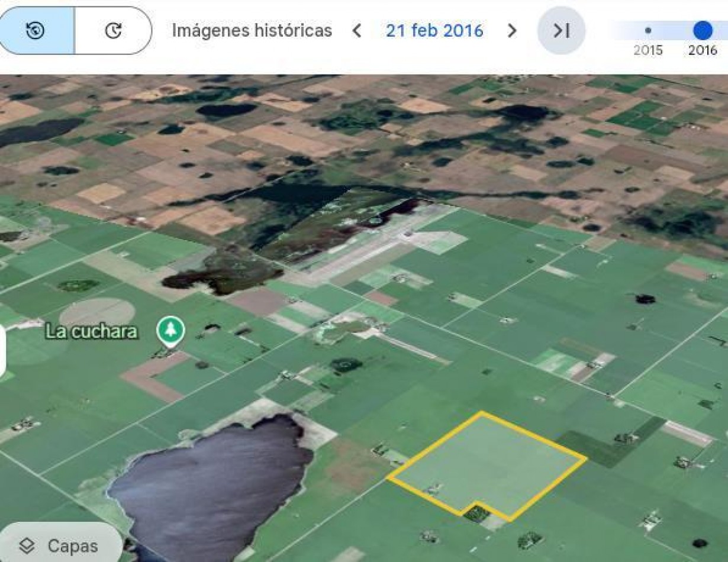Jump to the latest imagery button
The image size is (728, 562).
pyautogui.click(x=561, y=31)
